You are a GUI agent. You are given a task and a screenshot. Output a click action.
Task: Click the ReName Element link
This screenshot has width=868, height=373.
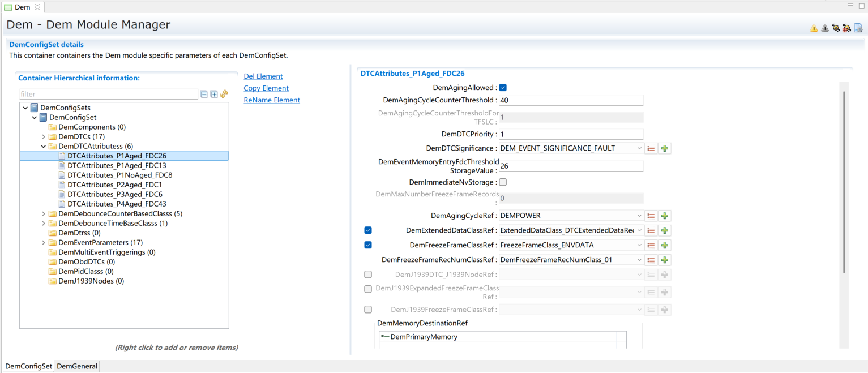272,100
